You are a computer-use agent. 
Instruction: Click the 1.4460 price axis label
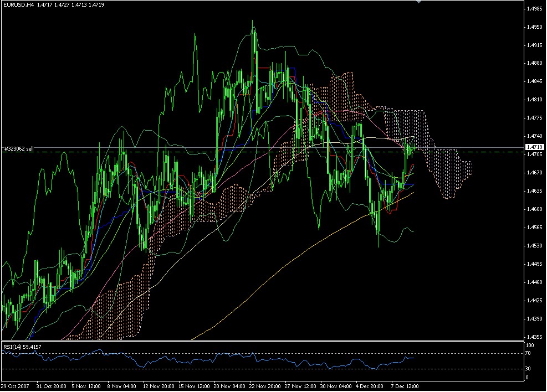(x=535, y=282)
